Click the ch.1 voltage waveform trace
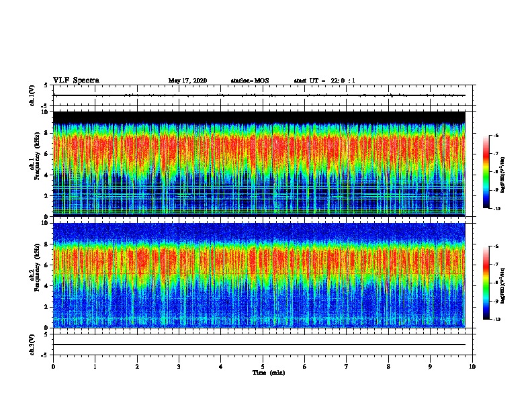 [259, 95]
